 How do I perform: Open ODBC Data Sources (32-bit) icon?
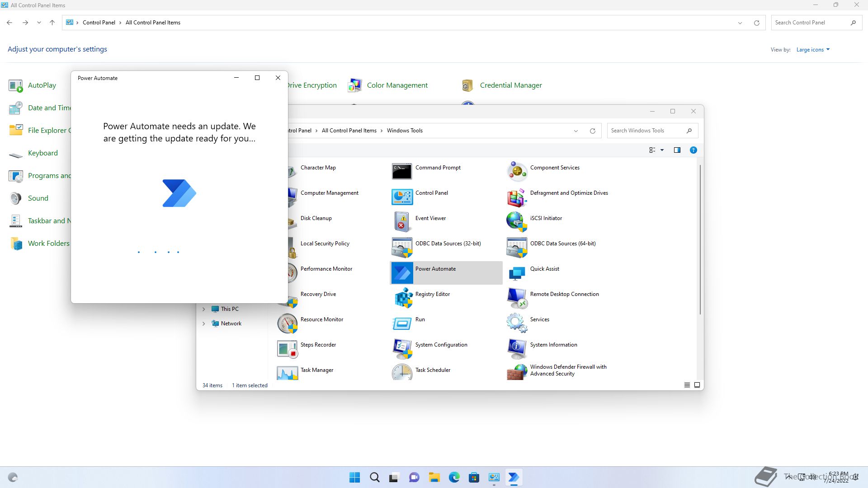coord(402,248)
